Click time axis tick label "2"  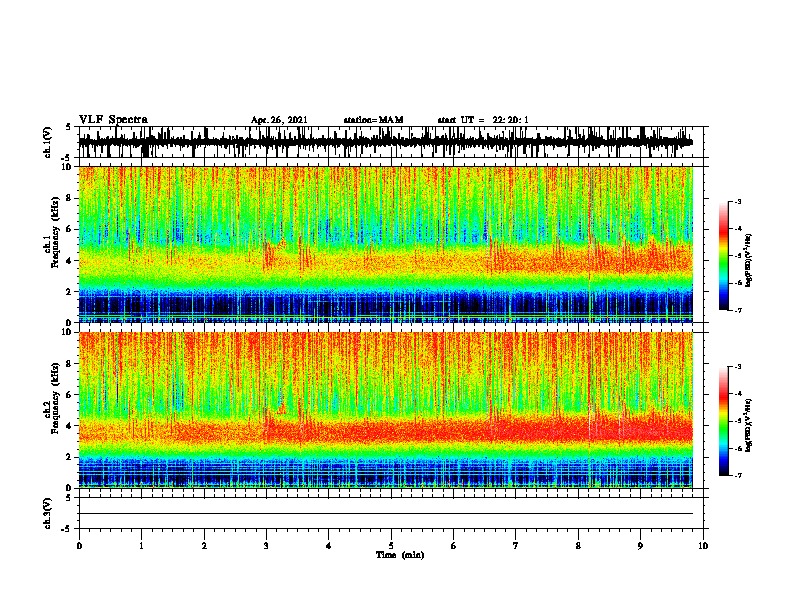point(204,545)
